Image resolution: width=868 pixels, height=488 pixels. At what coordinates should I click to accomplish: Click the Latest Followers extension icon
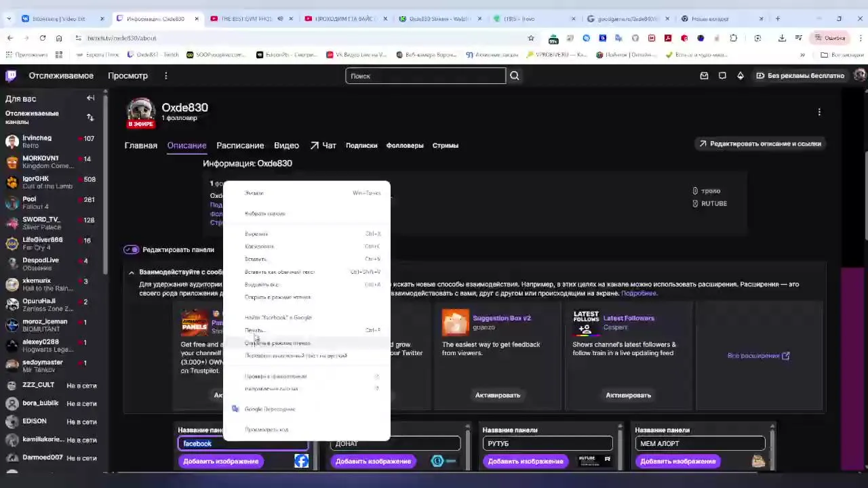[586, 323]
